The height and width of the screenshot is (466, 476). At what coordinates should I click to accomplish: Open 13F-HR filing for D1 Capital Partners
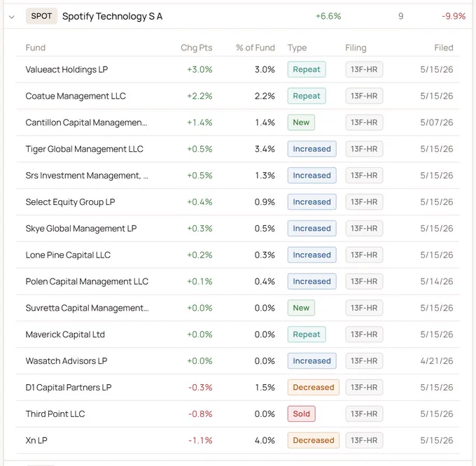(x=364, y=388)
